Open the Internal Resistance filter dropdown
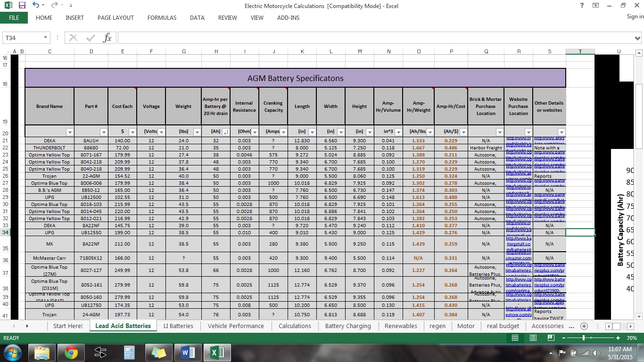This screenshot has height=362, width=644. (255, 132)
